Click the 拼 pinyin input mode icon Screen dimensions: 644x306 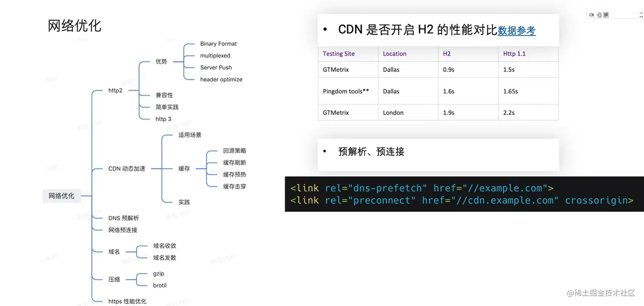tap(606, 15)
